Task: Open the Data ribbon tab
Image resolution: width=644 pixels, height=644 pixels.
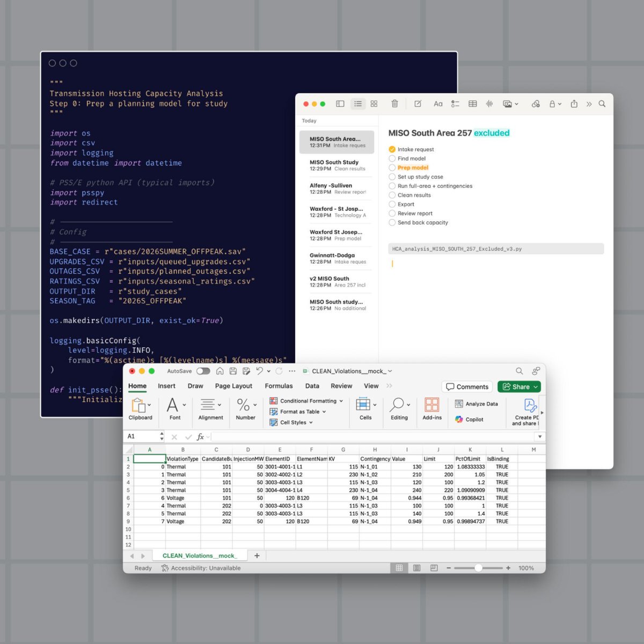Action: click(312, 386)
